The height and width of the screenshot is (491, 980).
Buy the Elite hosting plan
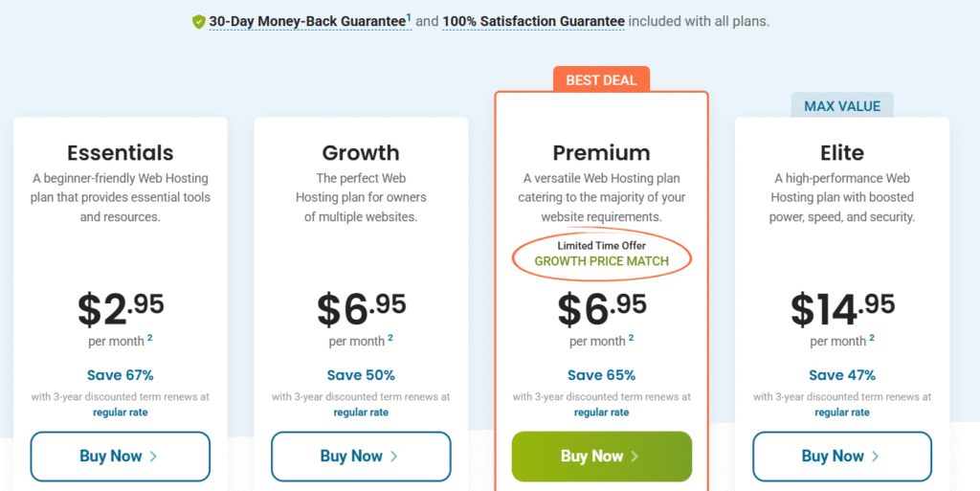tap(842, 457)
